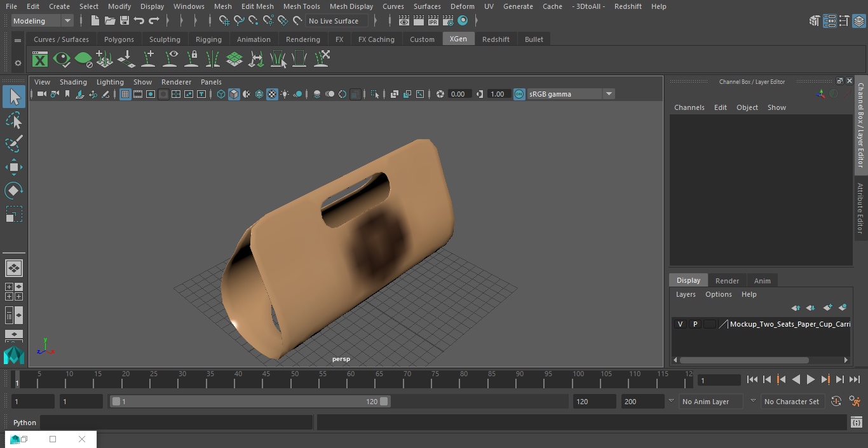Toggle isolate select in viewport
The height and width of the screenshot is (448, 868).
(375, 94)
